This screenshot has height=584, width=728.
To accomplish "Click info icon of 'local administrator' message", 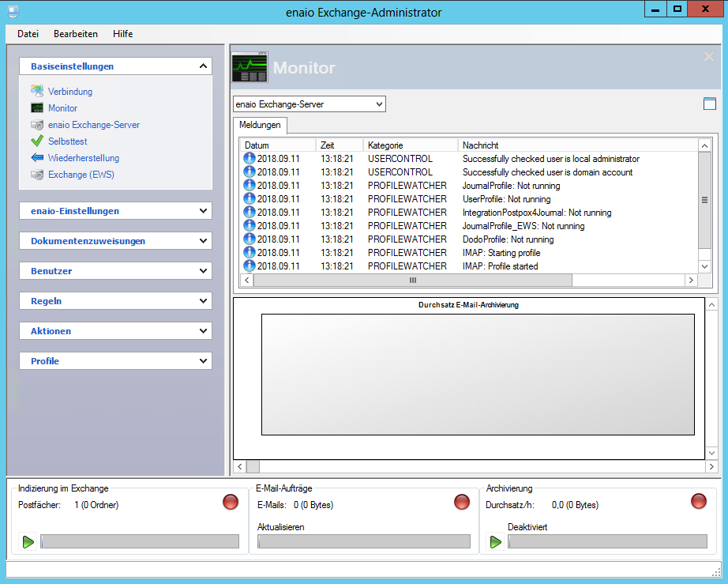I will coord(250,158).
